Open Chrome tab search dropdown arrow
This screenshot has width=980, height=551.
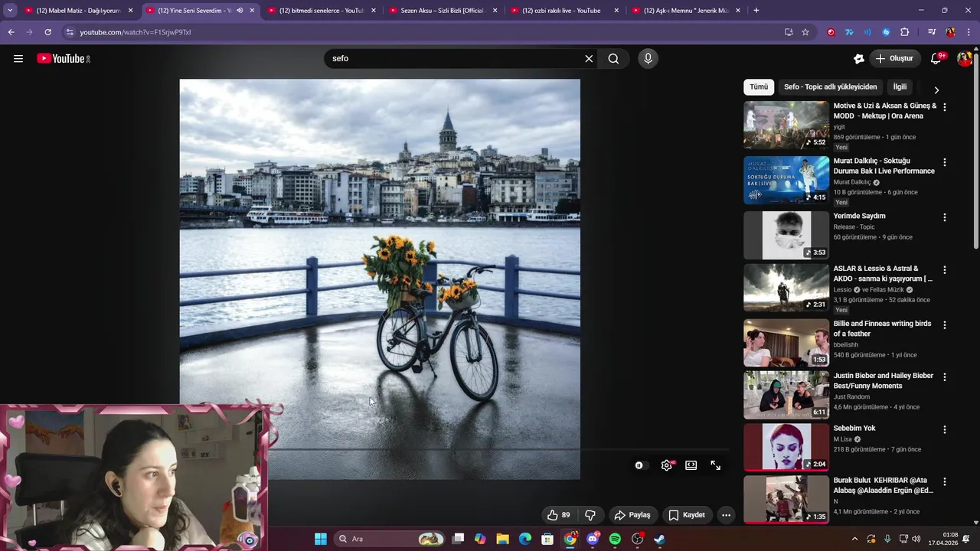pyautogui.click(x=10, y=11)
